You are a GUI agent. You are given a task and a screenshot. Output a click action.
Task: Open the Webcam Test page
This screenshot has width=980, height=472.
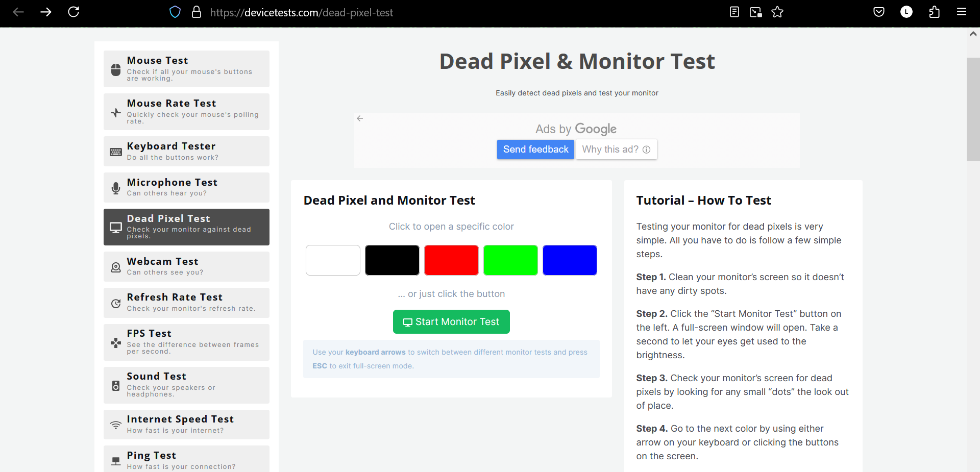pyautogui.click(x=186, y=266)
